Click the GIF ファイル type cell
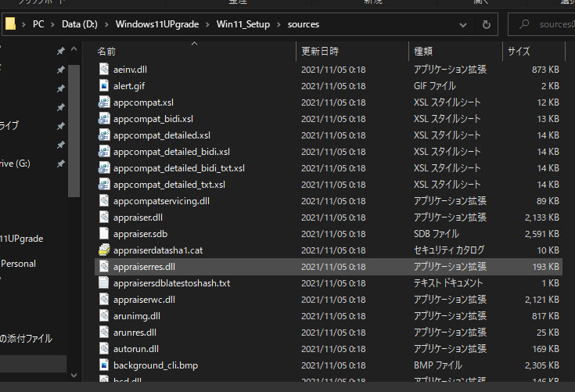 435,86
